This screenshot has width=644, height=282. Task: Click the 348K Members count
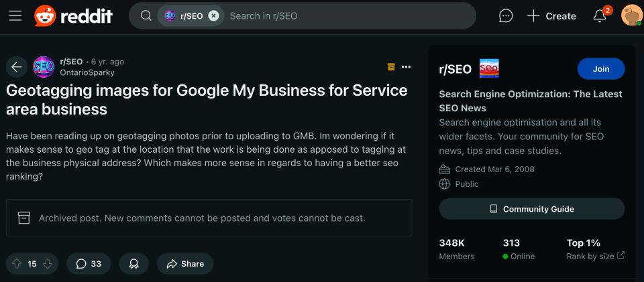(457, 249)
